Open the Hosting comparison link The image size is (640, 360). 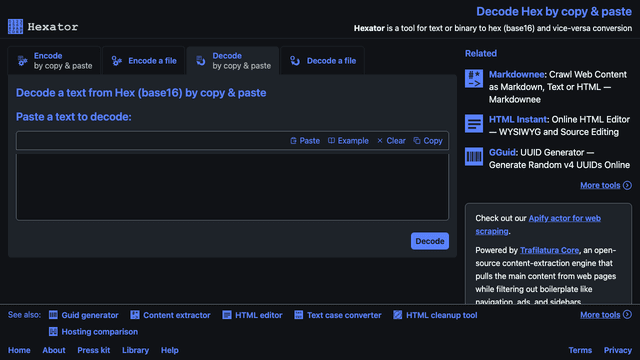(100, 332)
